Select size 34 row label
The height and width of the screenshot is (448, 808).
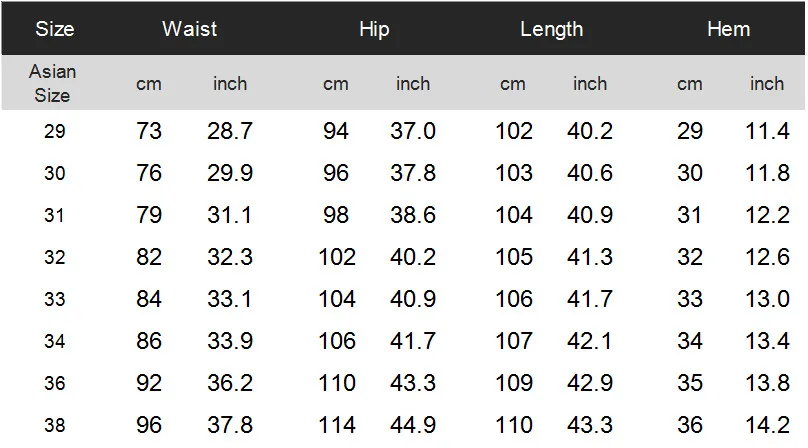54,341
